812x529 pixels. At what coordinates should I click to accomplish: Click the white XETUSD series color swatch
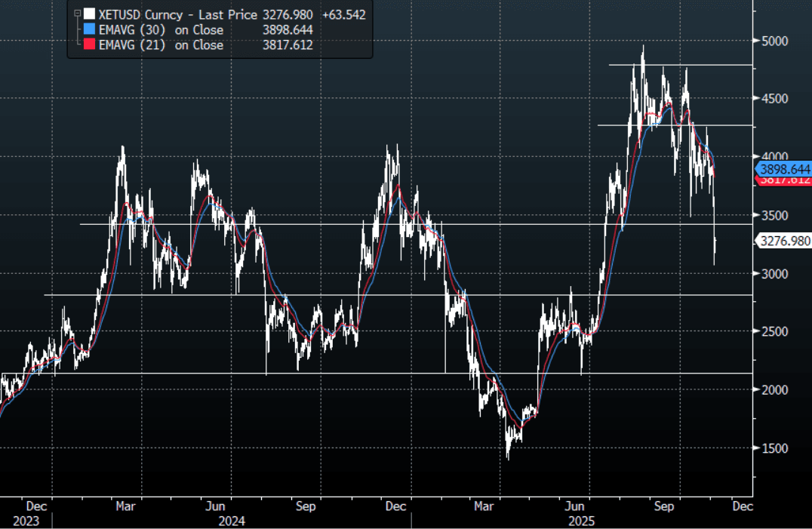(x=90, y=14)
